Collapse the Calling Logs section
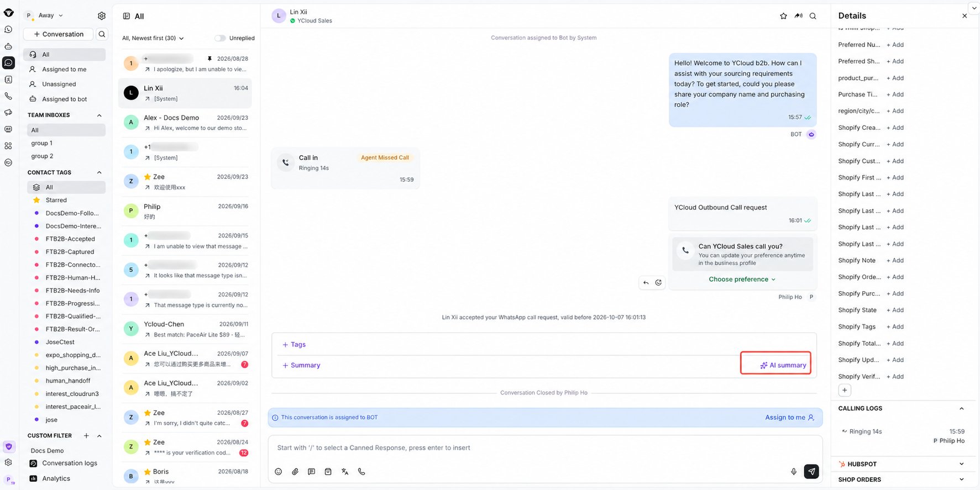This screenshot has height=490, width=980. pos(962,409)
